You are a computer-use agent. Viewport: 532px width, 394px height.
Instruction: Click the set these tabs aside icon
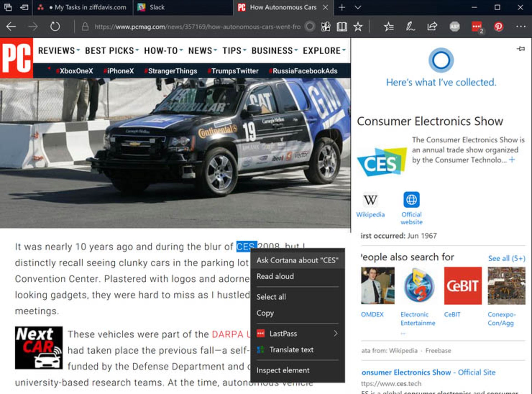[x=24, y=7]
